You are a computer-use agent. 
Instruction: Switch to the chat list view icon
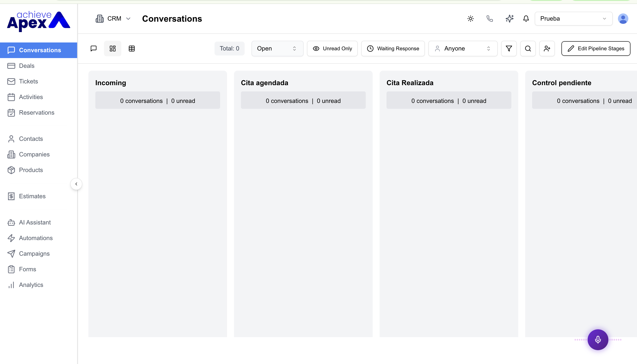(x=94, y=49)
